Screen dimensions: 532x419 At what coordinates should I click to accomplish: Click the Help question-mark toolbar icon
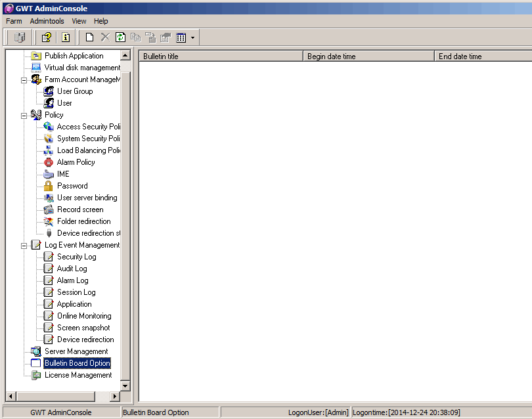(x=46, y=37)
